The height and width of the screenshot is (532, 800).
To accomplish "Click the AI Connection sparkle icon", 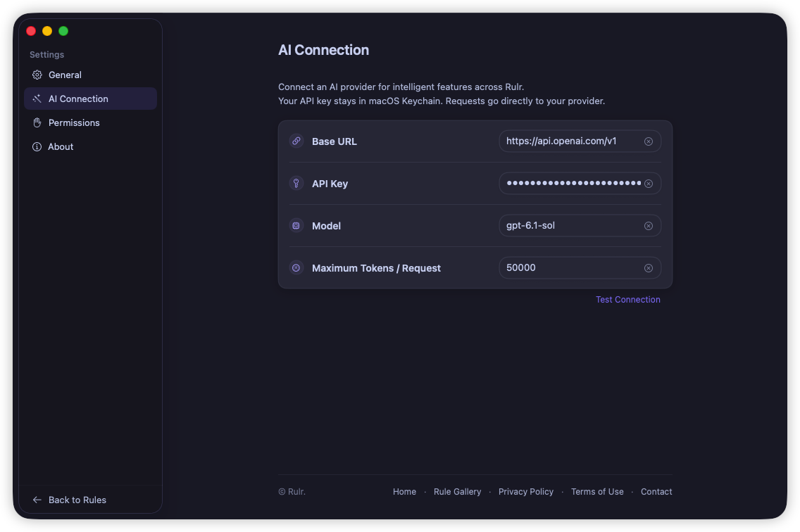I will [37, 99].
